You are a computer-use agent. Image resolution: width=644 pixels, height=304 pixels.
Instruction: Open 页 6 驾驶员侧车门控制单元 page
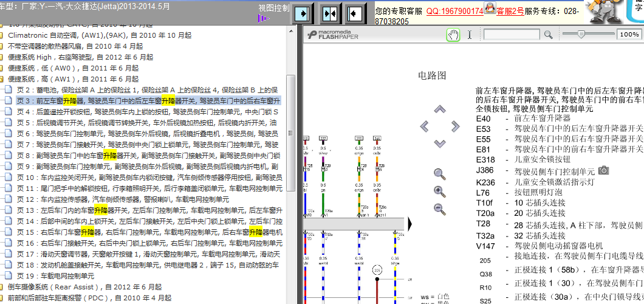point(148,134)
